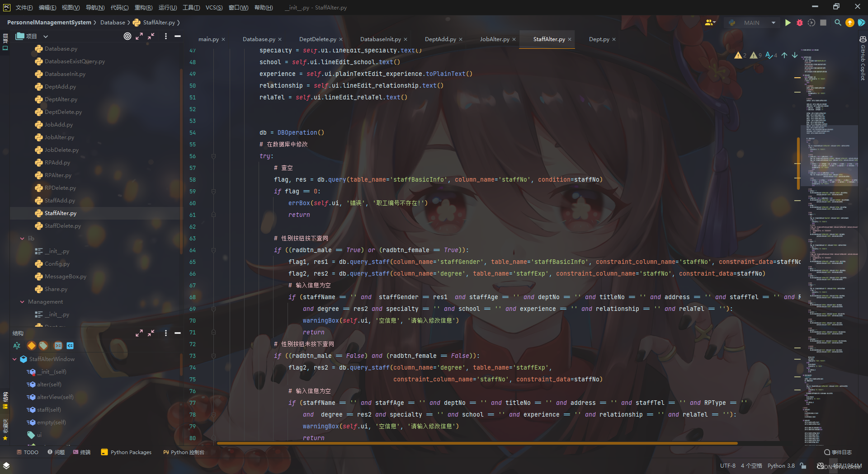Toggle Favorites tool window side tab
This screenshot has height=474, width=868.
click(5, 429)
